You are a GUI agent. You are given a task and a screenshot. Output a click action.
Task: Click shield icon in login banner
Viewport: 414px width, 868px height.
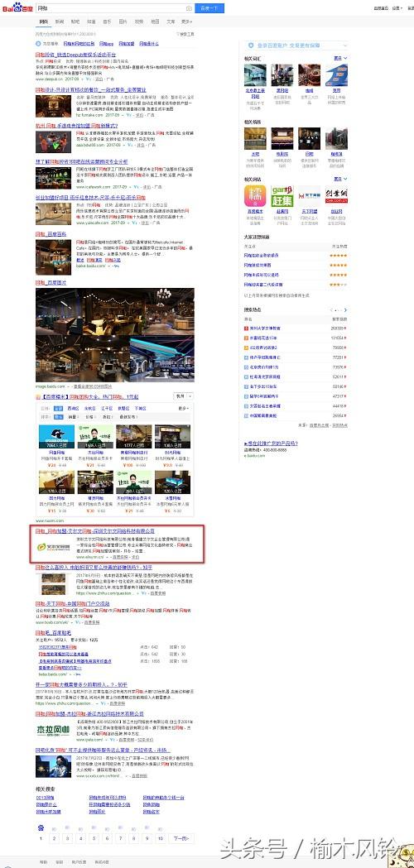pyautogui.click(x=251, y=46)
